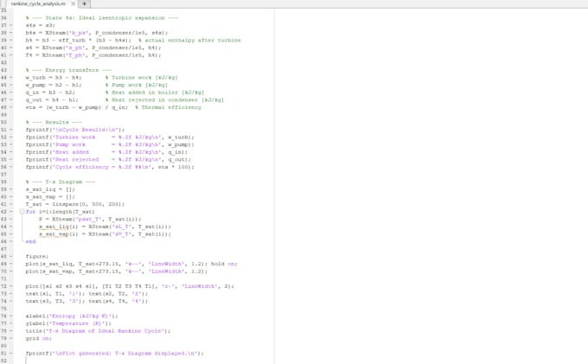Click 's_sat_liq = [];' line
Screen dimensions: 588x364
[50, 189]
